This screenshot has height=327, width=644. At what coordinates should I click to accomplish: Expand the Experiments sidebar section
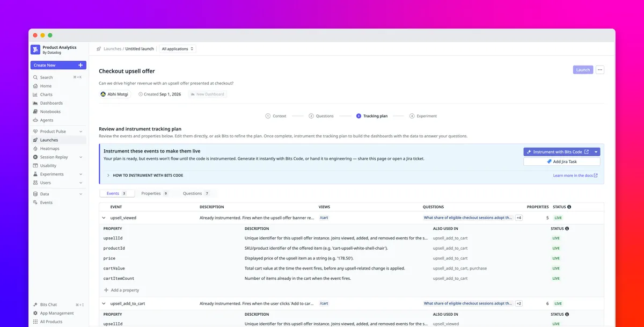[81, 175]
